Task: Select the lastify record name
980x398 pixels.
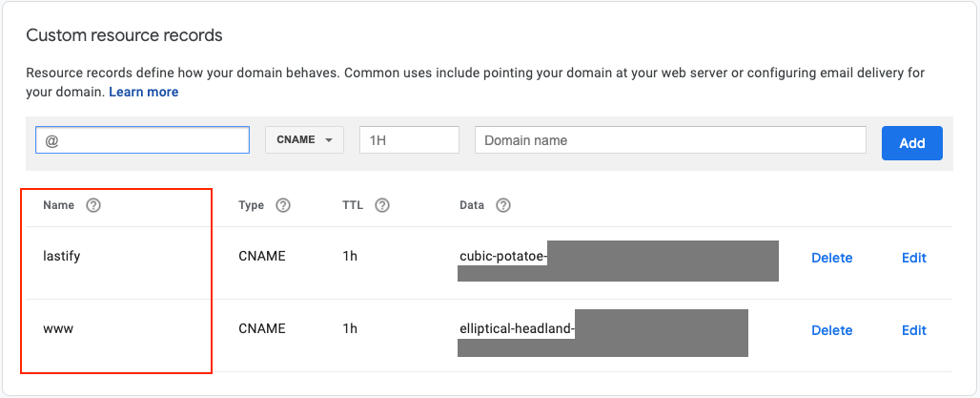Action: click(62, 256)
